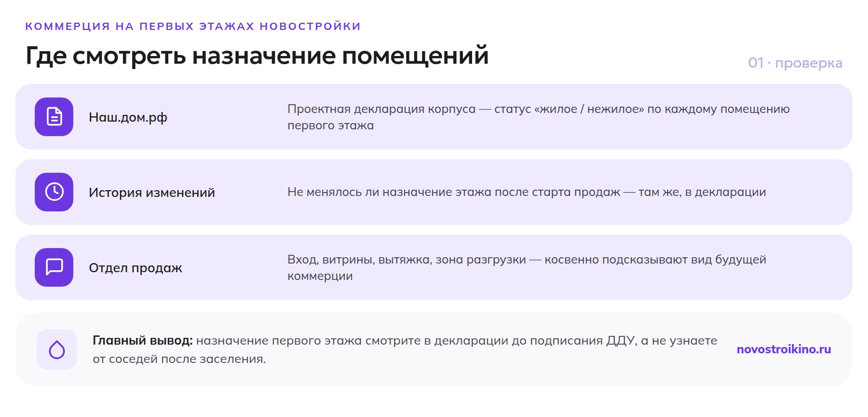Click the description starting Проектная декларация корпуса

[x=538, y=117]
